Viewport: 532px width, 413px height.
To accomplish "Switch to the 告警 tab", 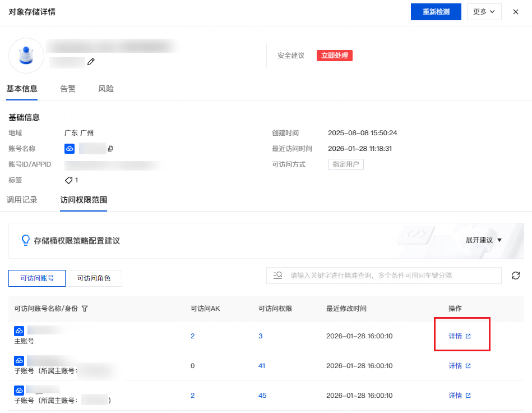I will [x=68, y=89].
